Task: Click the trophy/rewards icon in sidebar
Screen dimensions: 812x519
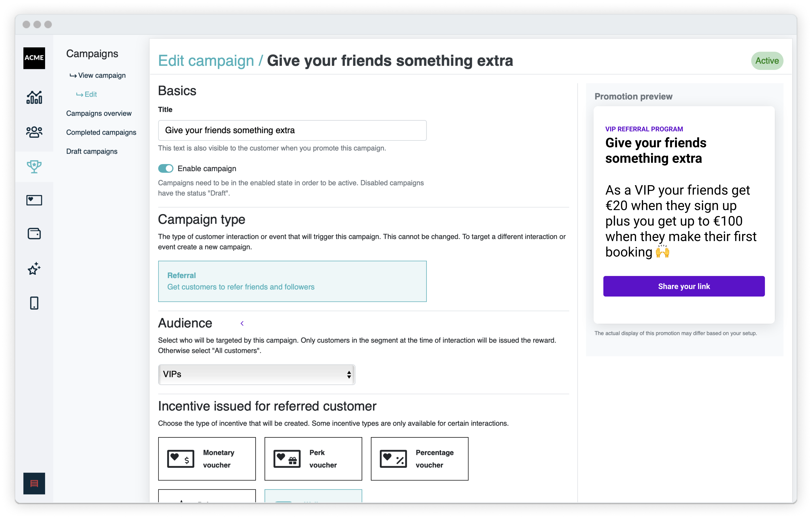Action: 34,167
